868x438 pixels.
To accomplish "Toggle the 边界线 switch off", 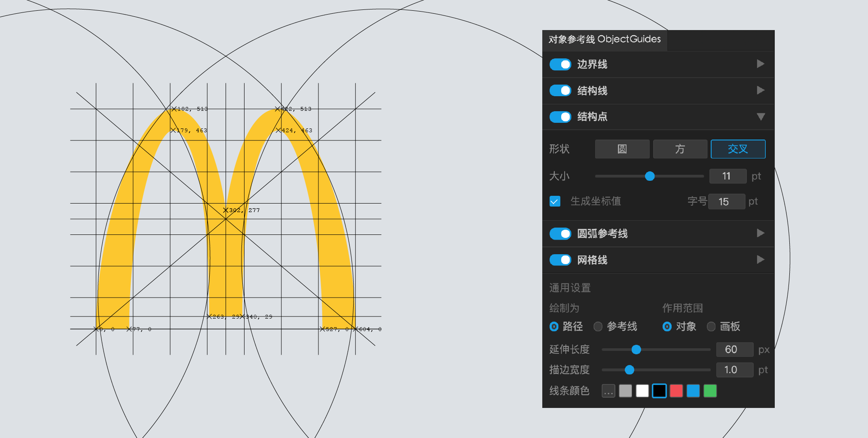I will coord(560,64).
